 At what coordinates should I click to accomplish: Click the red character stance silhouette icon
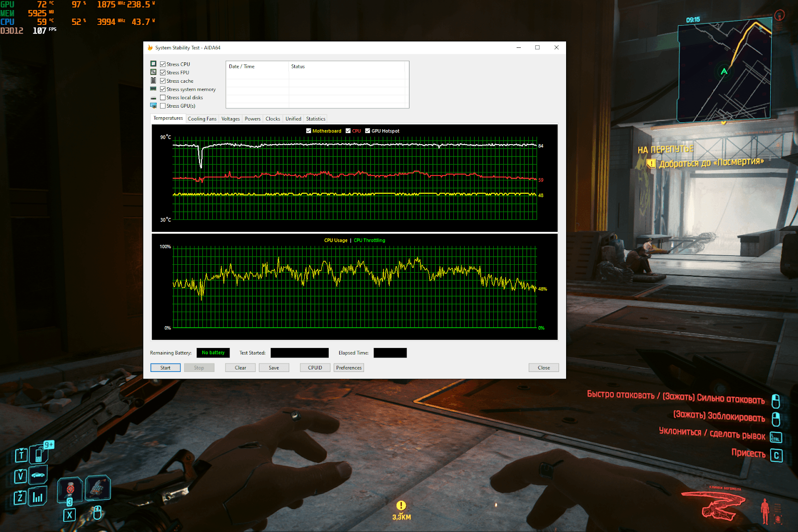765,512
